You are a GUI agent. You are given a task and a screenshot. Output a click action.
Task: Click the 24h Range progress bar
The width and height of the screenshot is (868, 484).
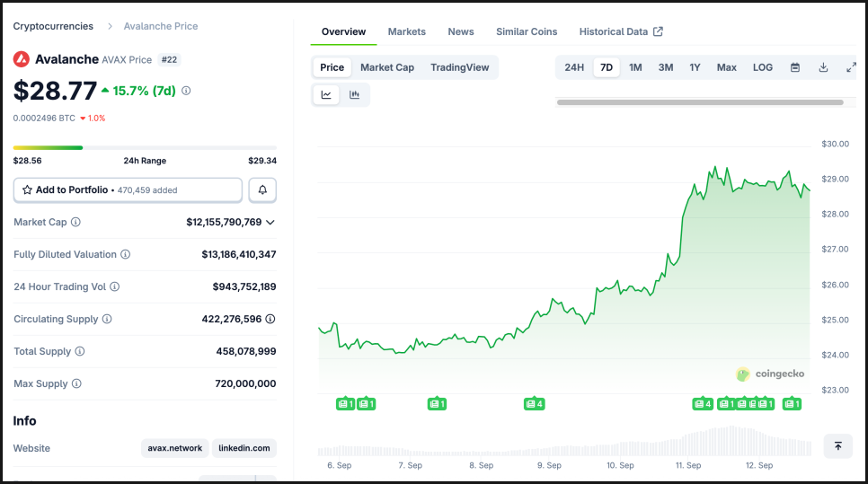click(x=145, y=147)
